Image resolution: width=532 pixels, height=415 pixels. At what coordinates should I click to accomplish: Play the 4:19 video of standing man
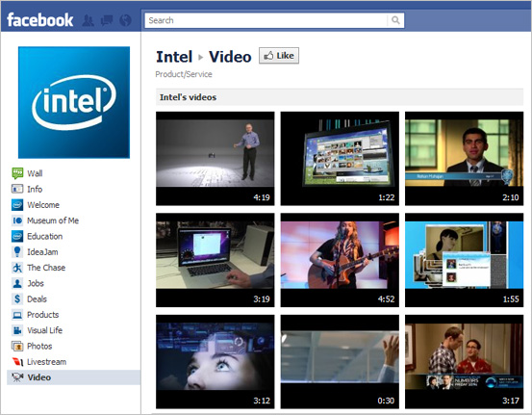click(x=215, y=159)
